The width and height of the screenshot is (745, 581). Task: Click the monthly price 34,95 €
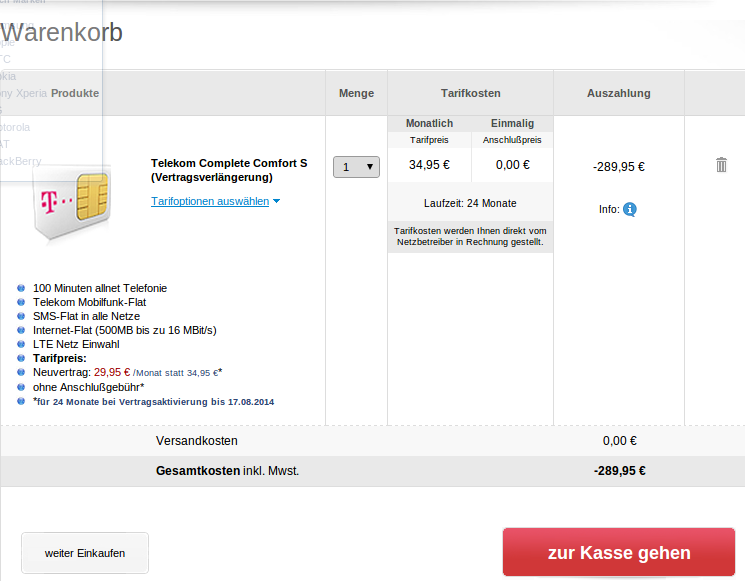pos(430,165)
